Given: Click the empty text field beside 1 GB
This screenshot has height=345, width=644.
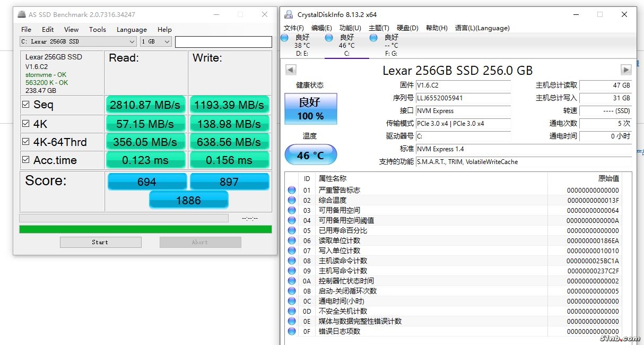Looking at the screenshot, I should coord(223,41).
